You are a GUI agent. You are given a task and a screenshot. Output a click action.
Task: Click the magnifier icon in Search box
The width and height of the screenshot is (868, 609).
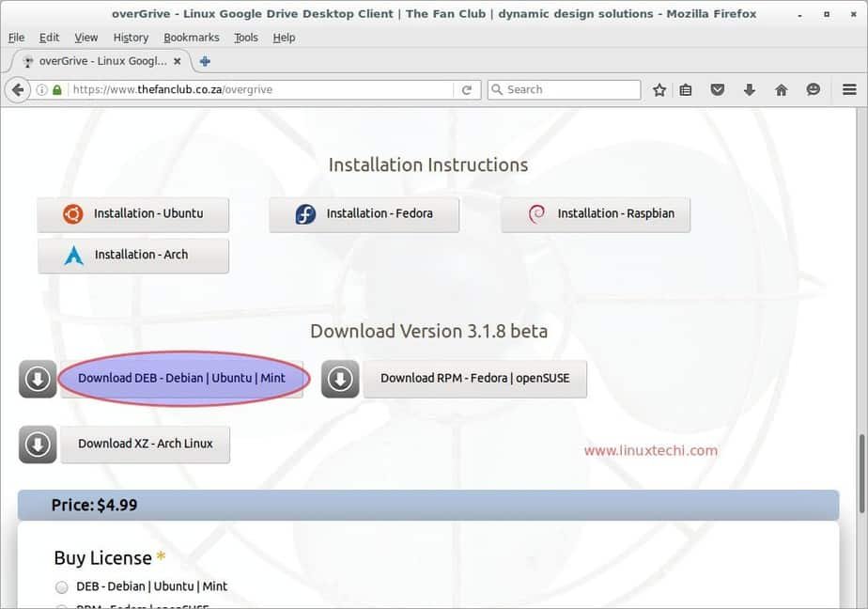coord(497,89)
